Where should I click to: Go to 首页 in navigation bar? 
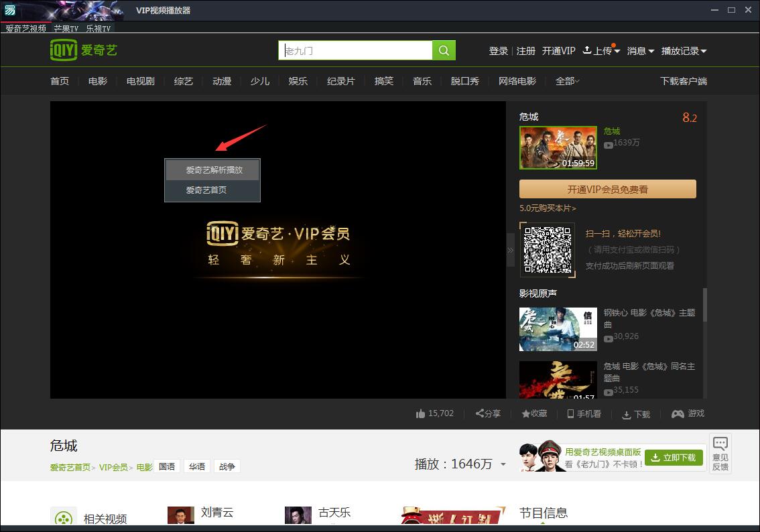(60, 81)
